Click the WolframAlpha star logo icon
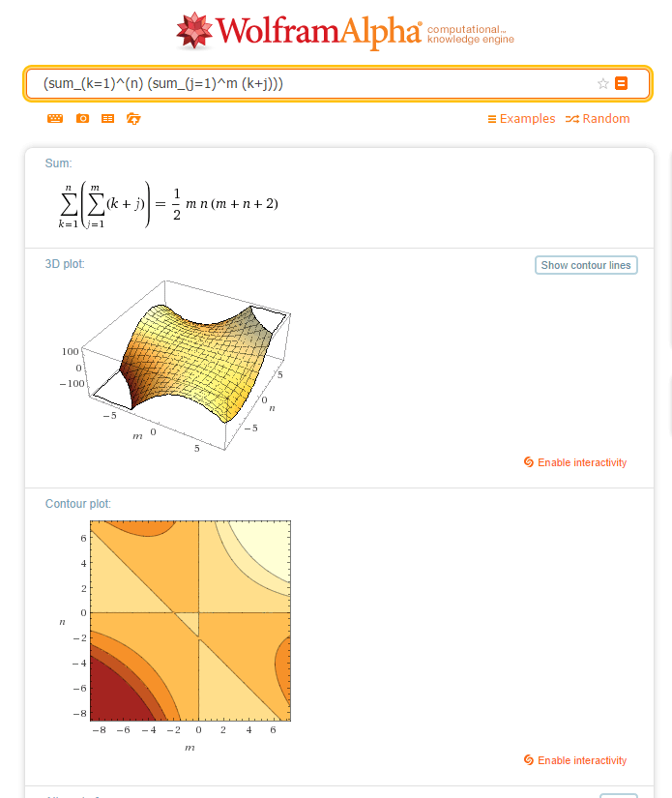This screenshot has width=672, height=798. tap(193, 31)
